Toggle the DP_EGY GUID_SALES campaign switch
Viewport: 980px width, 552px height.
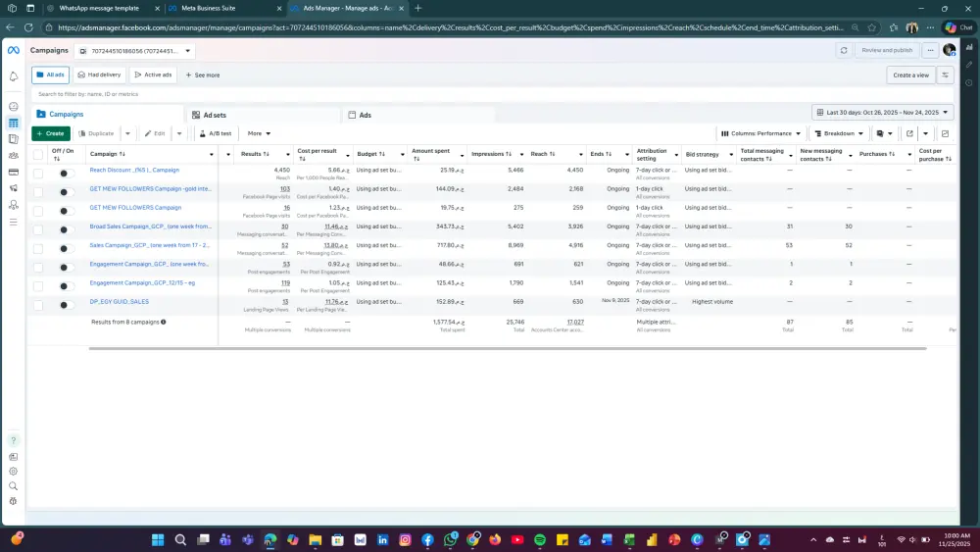coord(65,305)
